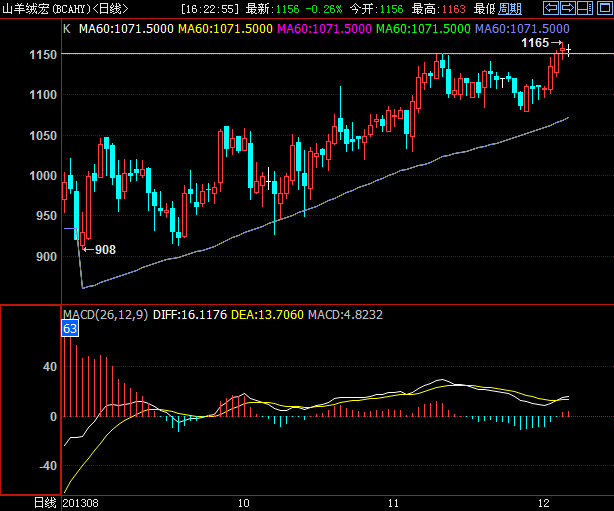614x511 pixels.
Task: Click the MACD:4.8232 value
Action: 345,314
